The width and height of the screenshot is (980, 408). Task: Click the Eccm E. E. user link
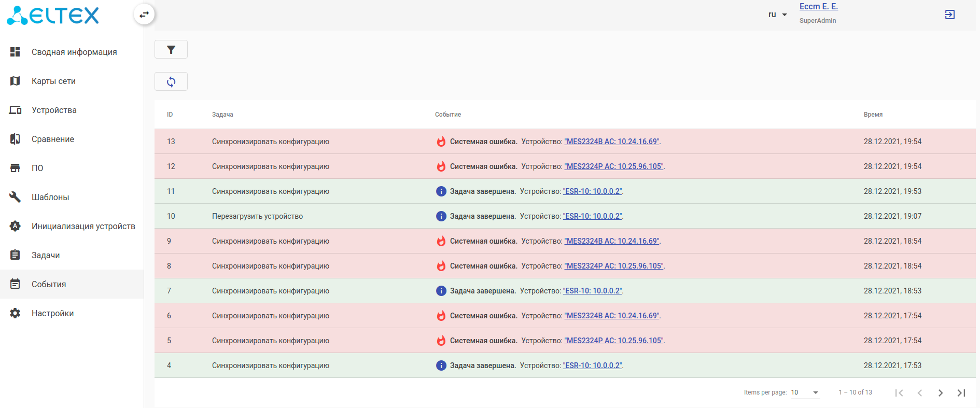click(818, 7)
